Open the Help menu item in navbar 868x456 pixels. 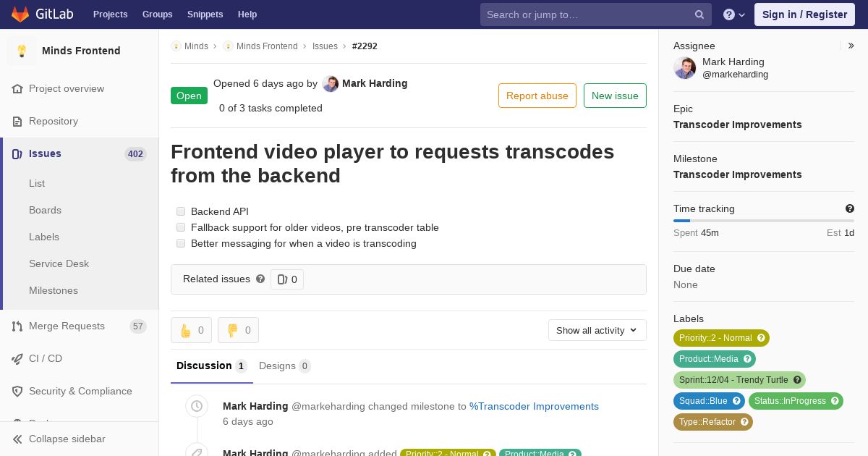pos(247,14)
